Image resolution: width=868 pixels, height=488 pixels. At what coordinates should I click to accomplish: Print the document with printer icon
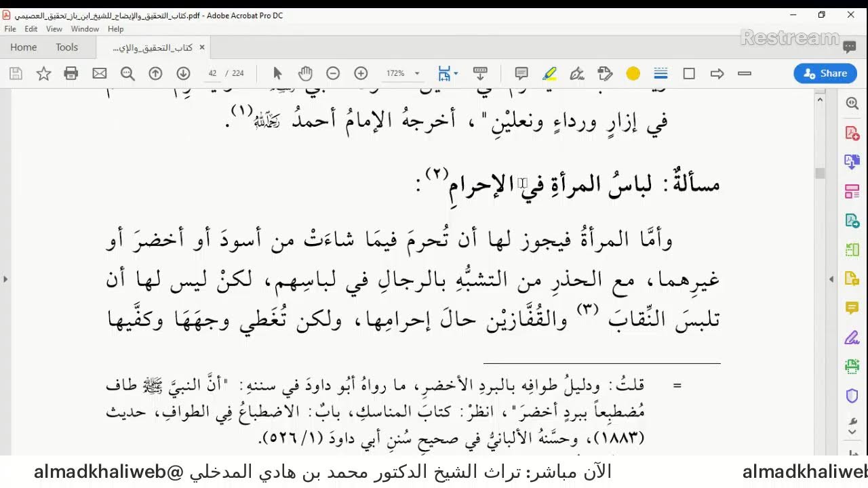coord(71,73)
